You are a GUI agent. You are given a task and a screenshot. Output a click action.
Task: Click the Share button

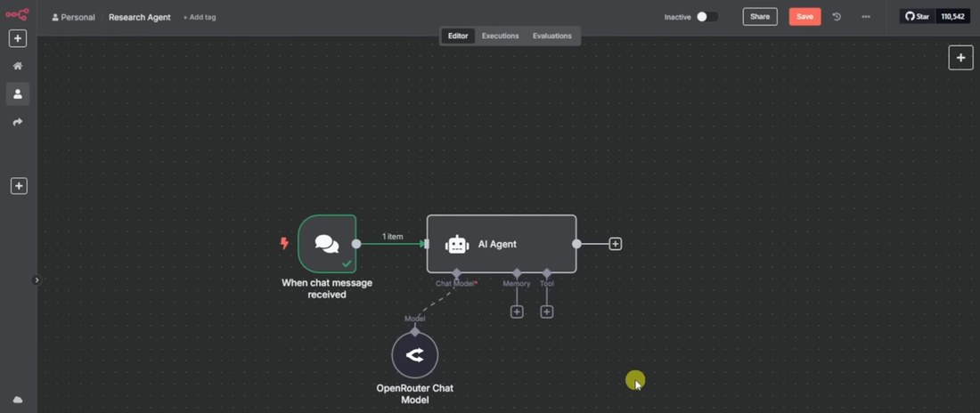[759, 17]
